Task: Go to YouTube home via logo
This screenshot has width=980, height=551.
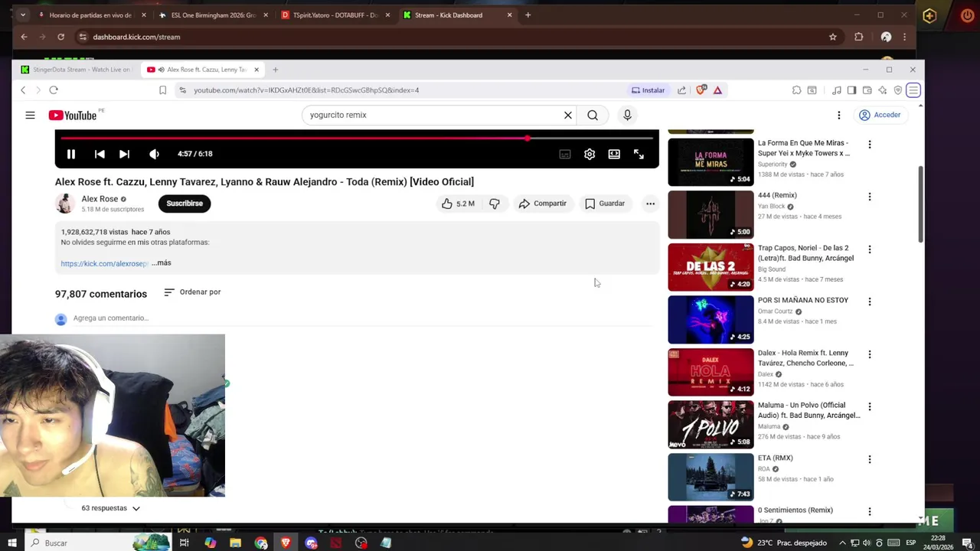Action: coord(73,115)
